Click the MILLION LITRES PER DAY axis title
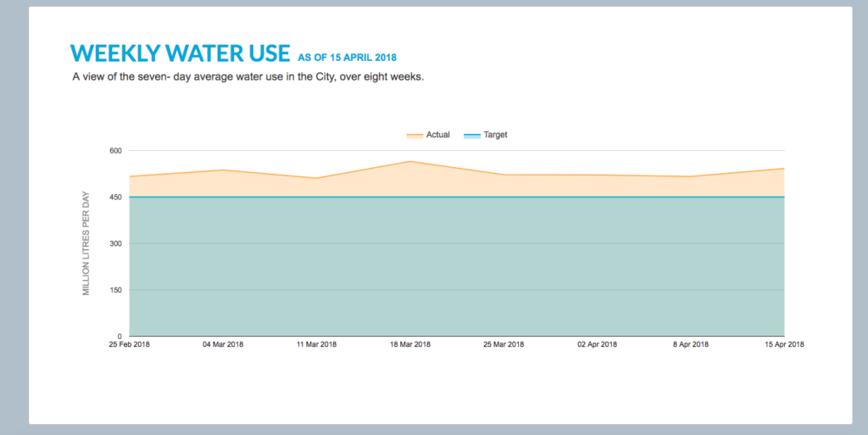Screen dimensions: 868x435 click(86, 243)
